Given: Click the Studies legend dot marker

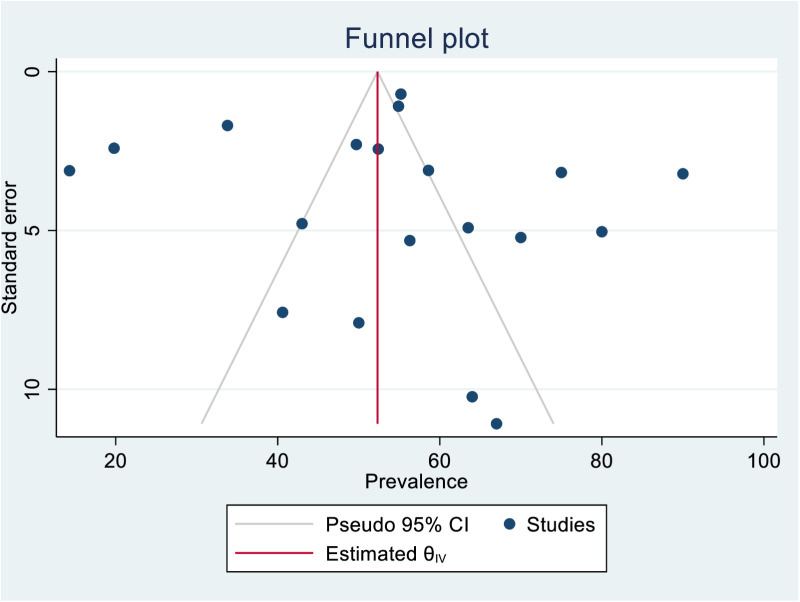Looking at the screenshot, I should (x=509, y=524).
